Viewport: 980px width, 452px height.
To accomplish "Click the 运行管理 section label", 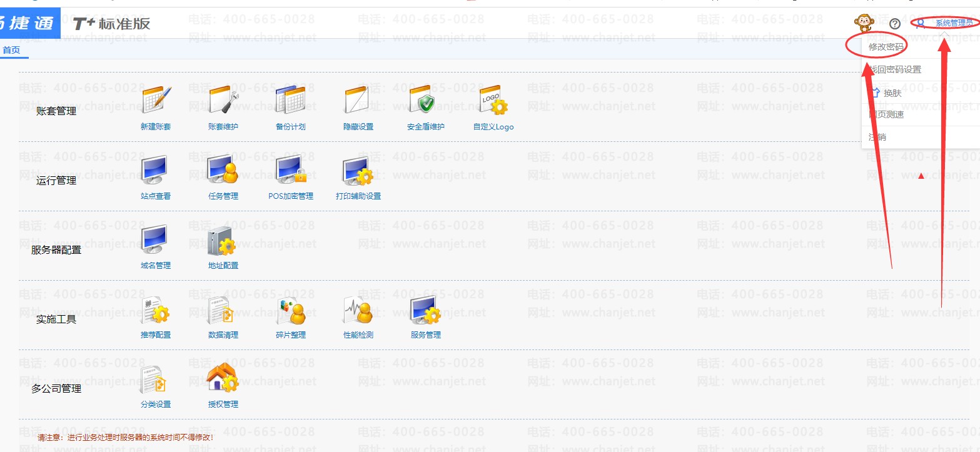I will tap(56, 181).
